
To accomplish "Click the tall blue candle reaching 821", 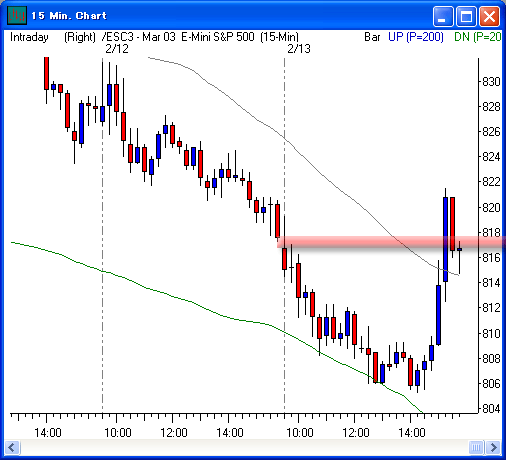I will [445, 240].
